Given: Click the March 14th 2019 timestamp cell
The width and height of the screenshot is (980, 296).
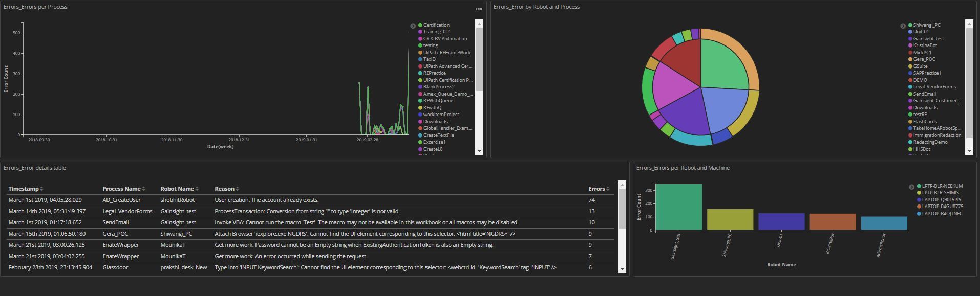Looking at the screenshot, I should pyautogui.click(x=47, y=211).
